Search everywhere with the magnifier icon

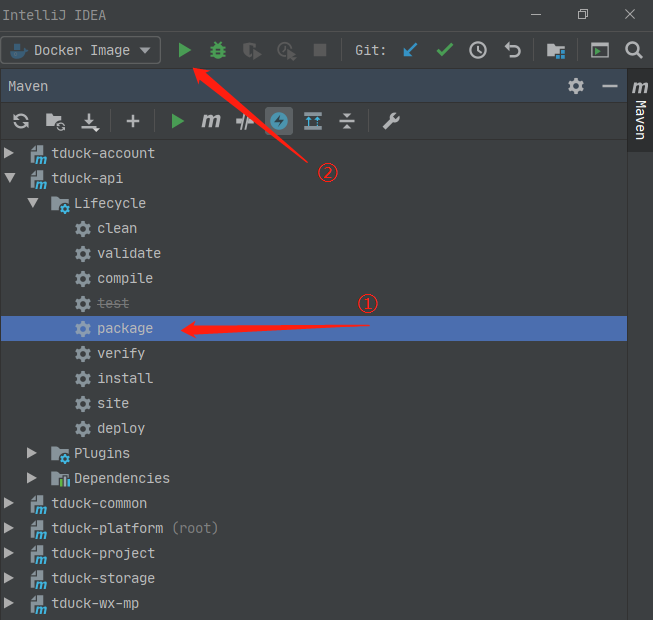(x=633, y=50)
